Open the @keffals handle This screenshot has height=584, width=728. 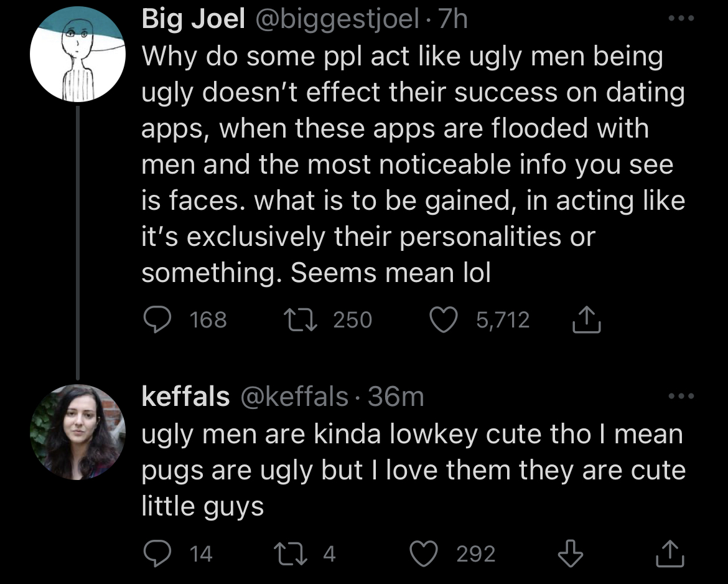click(x=294, y=397)
